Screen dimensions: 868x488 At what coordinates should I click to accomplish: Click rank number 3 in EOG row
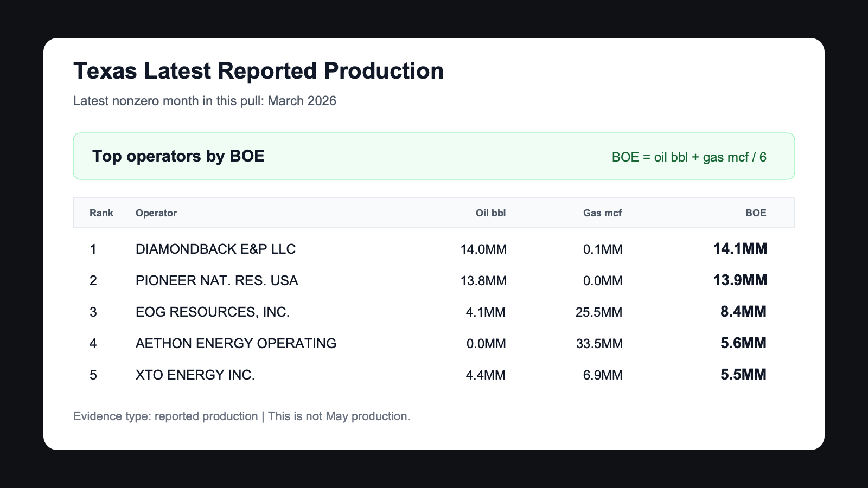(x=93, y=312)
